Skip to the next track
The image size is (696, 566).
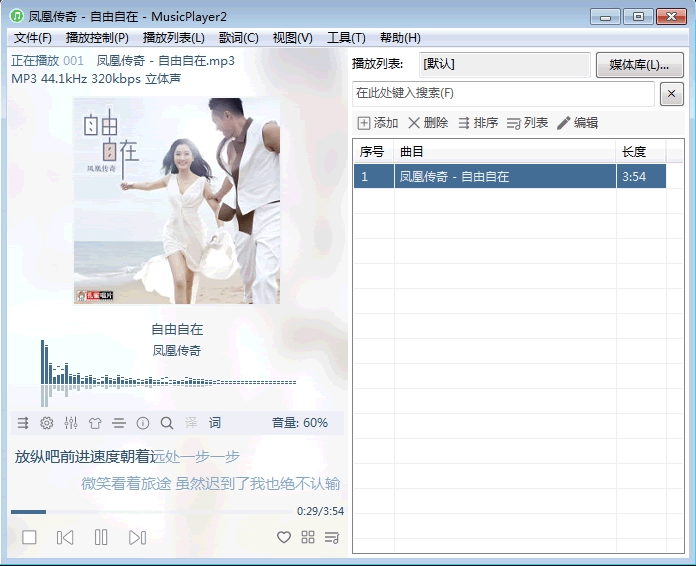(x=137, y=538)
